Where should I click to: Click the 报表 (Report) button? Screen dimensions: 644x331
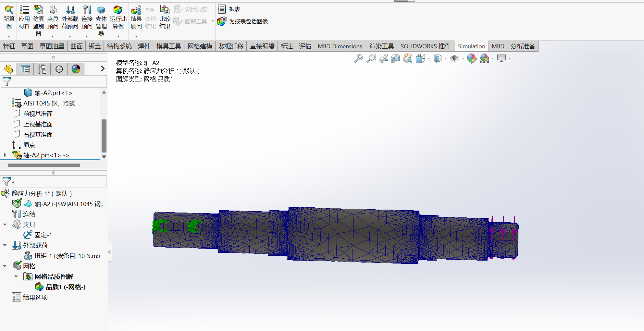[x=229, y=9]
